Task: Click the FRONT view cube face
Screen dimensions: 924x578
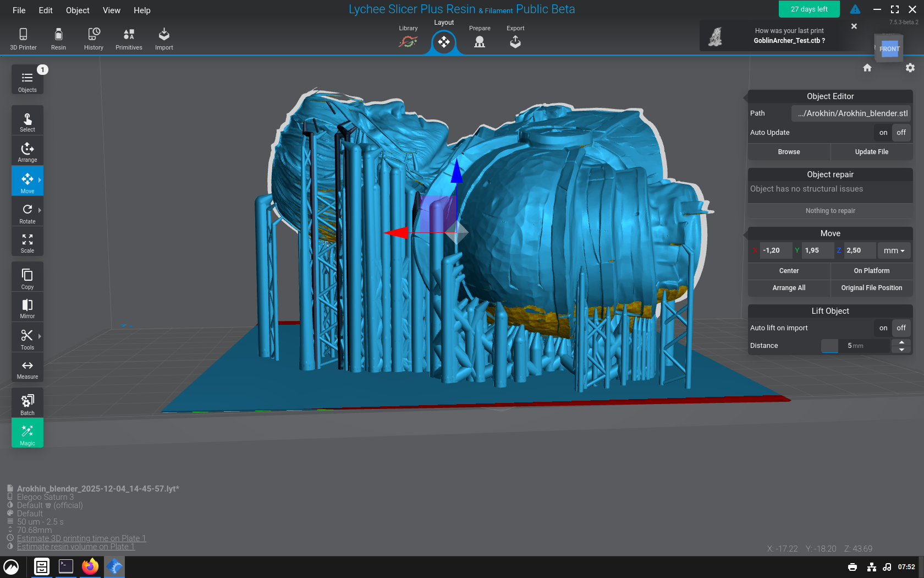Action: [x=889, y=49]
